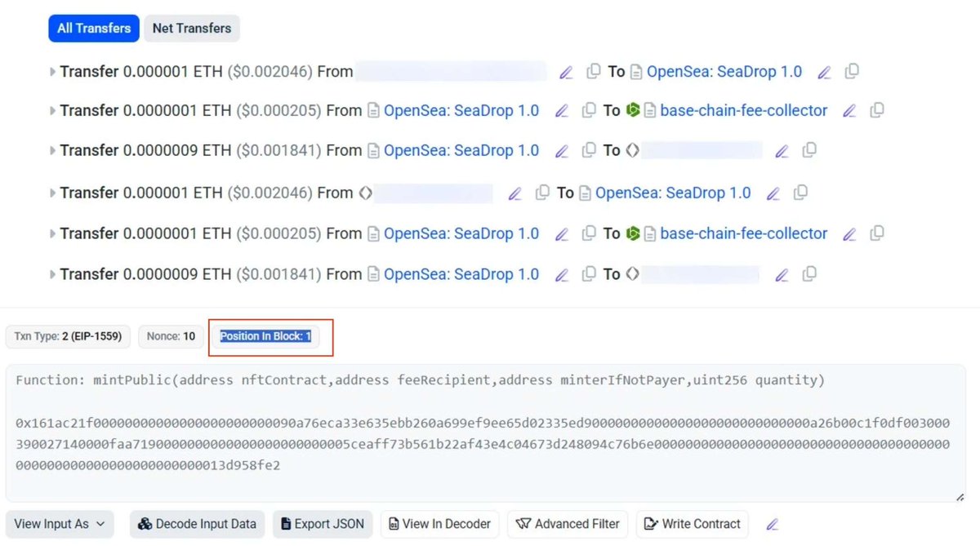Expand the first transfer row of 0.000001 ETH
The image size is (980, 546).
tap(53, 72)
